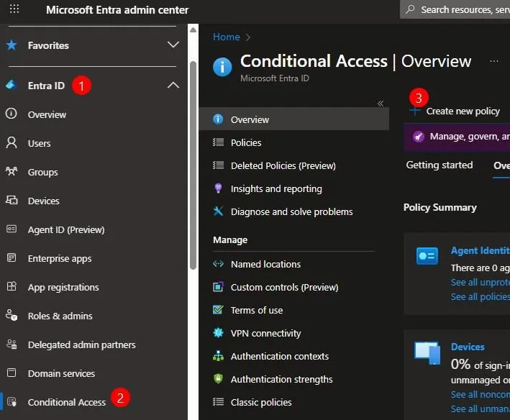The image size is (510, 420).
Task: Click the Microsoft Entra admin center title
Action: pyautogui.click(x=117, y=10)
